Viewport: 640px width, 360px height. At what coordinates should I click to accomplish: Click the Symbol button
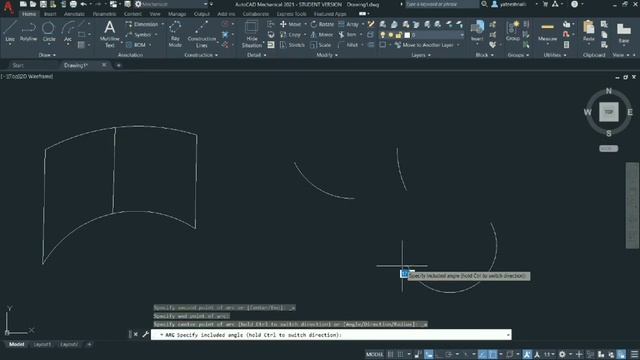(x=139, y=35)
